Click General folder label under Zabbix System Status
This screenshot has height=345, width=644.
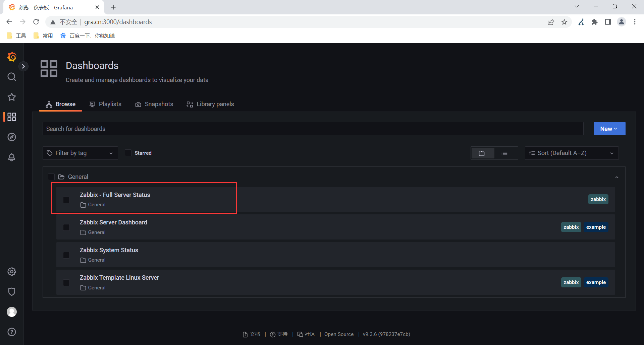pos(93,260)
